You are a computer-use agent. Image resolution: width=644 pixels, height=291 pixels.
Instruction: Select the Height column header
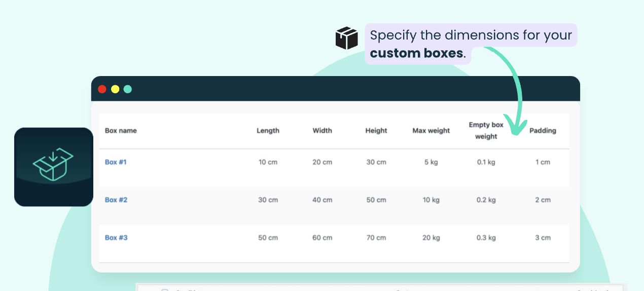coord(376,130)
